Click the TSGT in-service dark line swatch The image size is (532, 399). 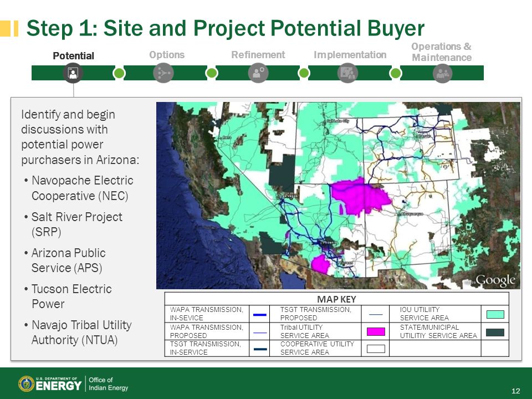pyautogui.click(x=259, y=349)
